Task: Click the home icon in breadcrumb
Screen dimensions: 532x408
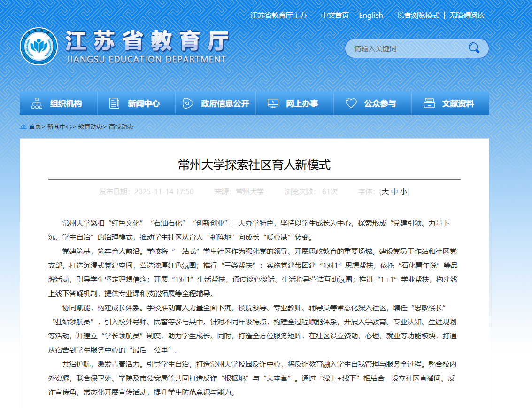Action: [x=23, y=126]
